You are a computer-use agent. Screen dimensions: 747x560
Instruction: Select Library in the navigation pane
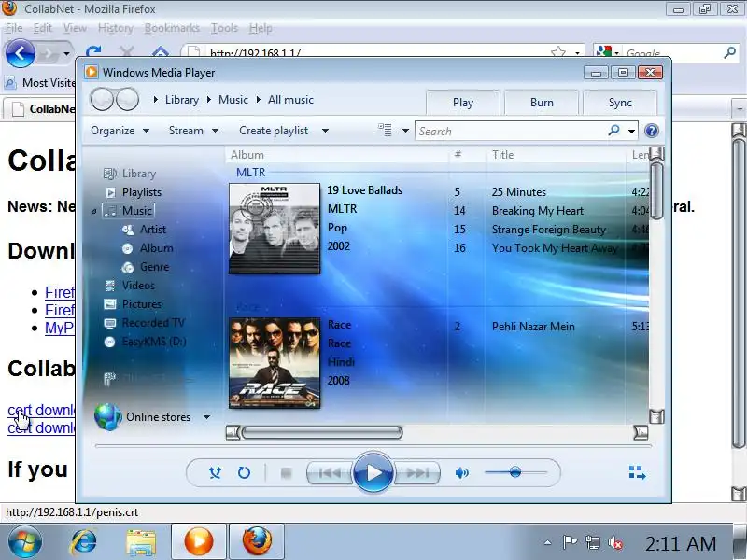[x=138, y=174]
